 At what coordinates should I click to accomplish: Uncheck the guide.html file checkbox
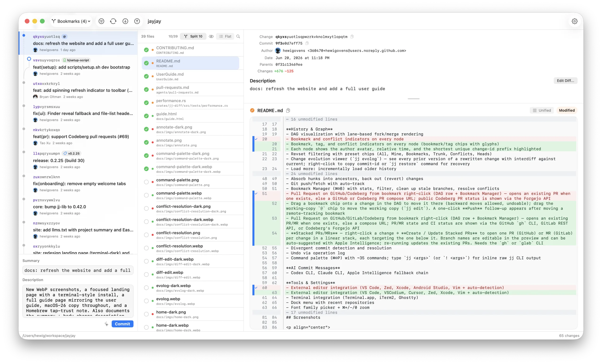[x=146, y=116]
